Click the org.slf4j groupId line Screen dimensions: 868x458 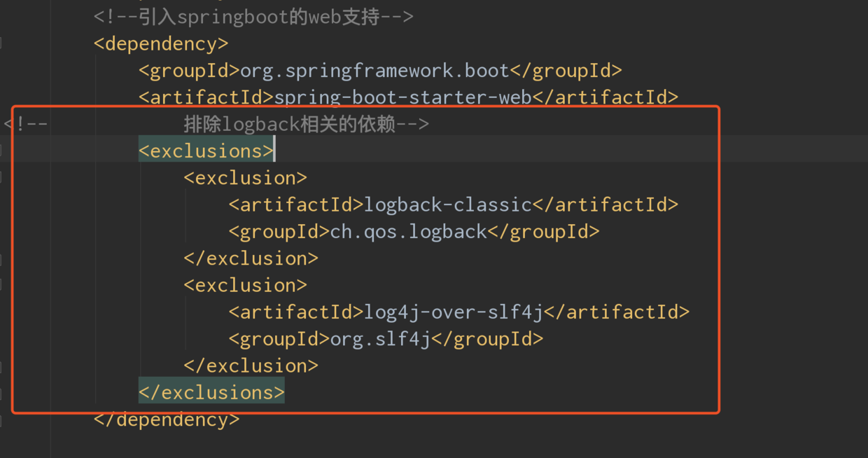[386, 339]
